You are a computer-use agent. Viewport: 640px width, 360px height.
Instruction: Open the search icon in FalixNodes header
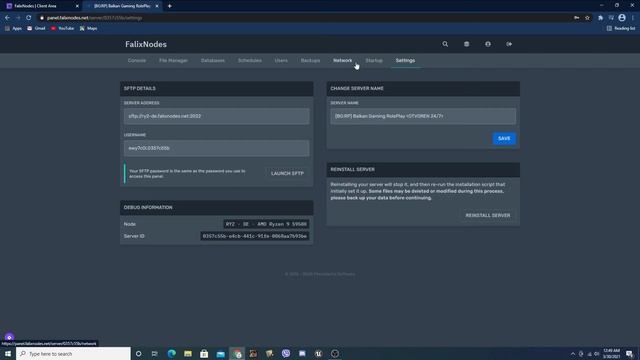click(445, 44)
